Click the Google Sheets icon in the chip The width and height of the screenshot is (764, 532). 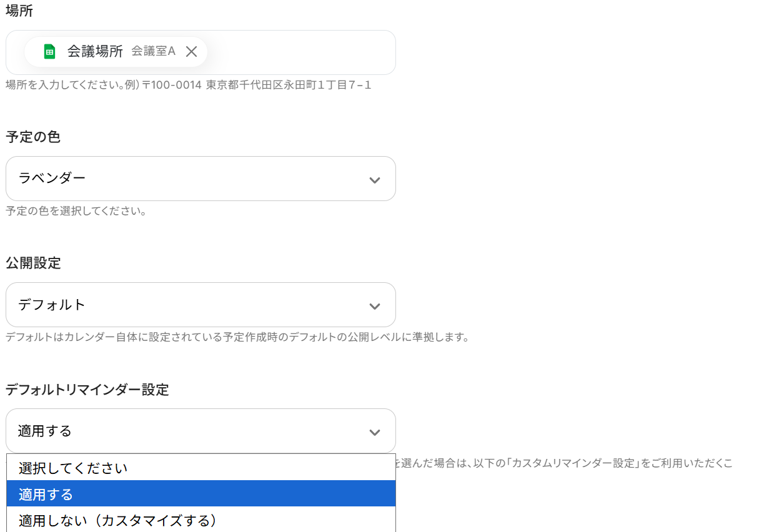49,52
